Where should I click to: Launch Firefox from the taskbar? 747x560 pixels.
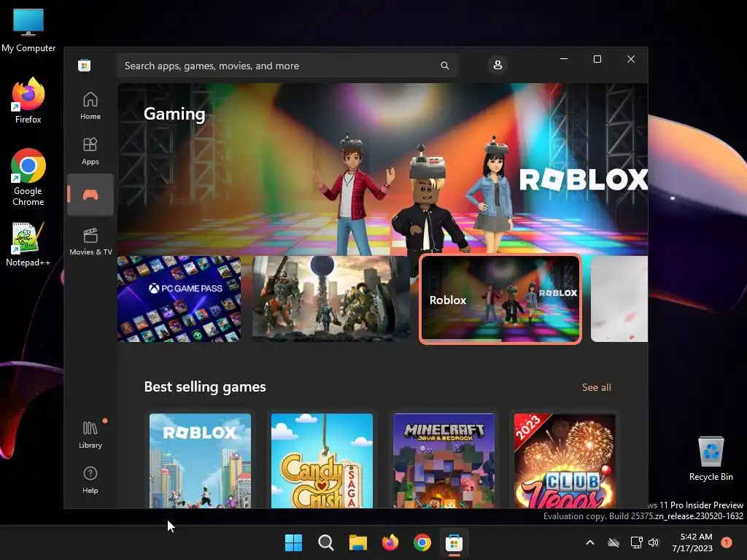(390, 542)
